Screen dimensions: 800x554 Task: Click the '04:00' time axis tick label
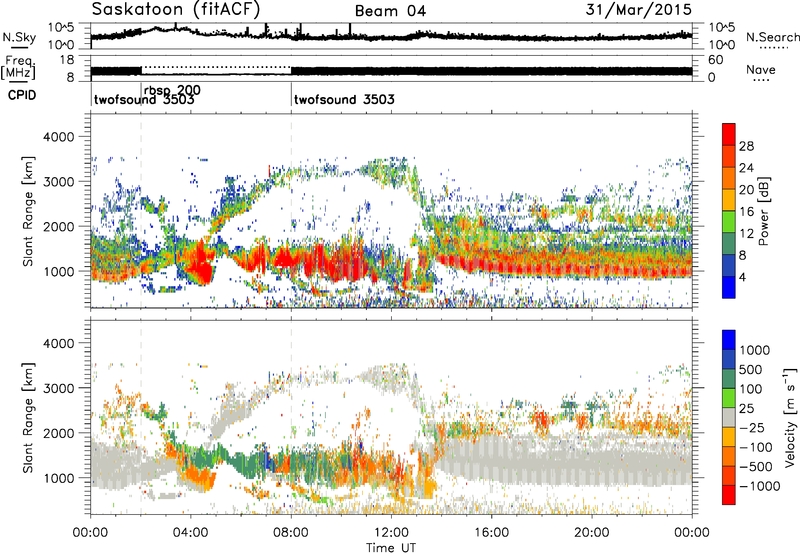191,533
